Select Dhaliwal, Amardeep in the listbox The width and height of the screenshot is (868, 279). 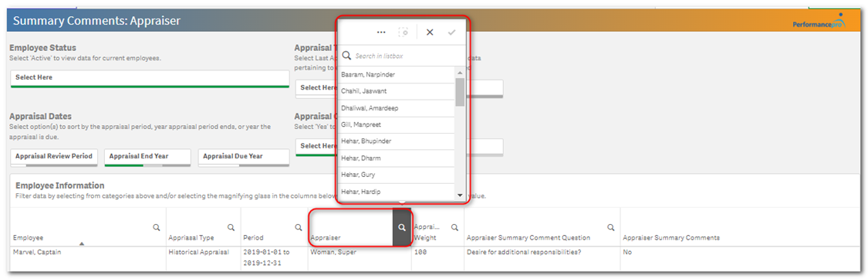(x=396, y=108)
